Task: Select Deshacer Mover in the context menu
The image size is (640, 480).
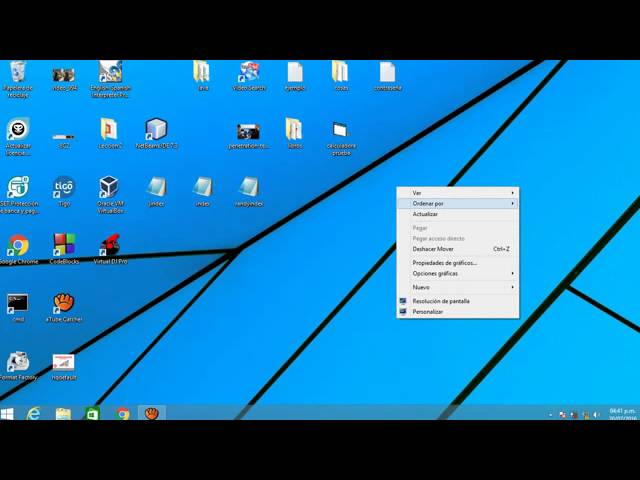Action: tap(434, 249)
